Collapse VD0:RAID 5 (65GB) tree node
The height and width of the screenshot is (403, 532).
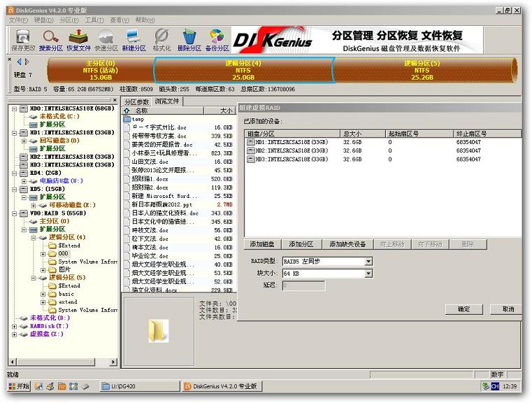tap(15, 213)
